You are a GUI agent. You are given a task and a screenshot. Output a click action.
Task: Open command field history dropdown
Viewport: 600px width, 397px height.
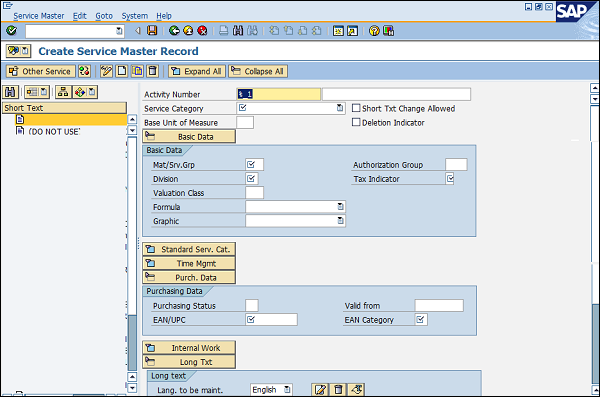(x=119, y=31)
